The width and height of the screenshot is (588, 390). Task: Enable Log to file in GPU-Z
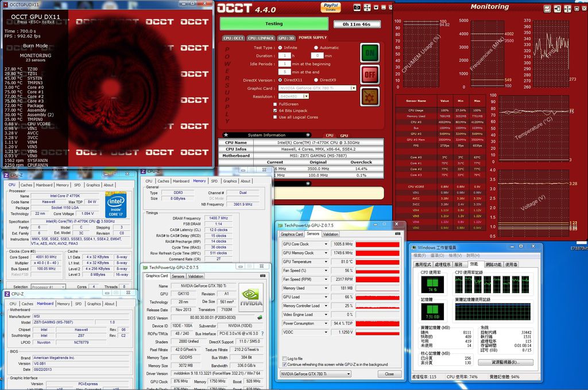click(x=284, y=358)
